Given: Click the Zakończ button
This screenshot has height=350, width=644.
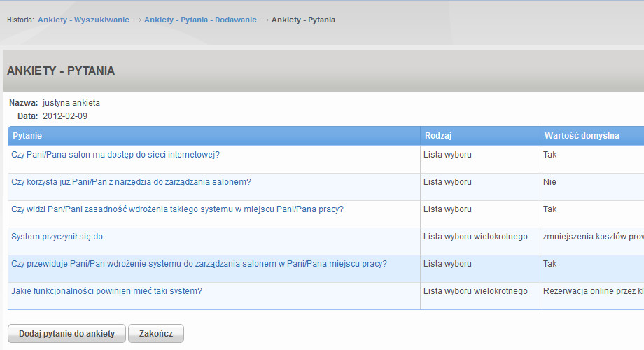Looking at the screenshot, I should point(156,334).
